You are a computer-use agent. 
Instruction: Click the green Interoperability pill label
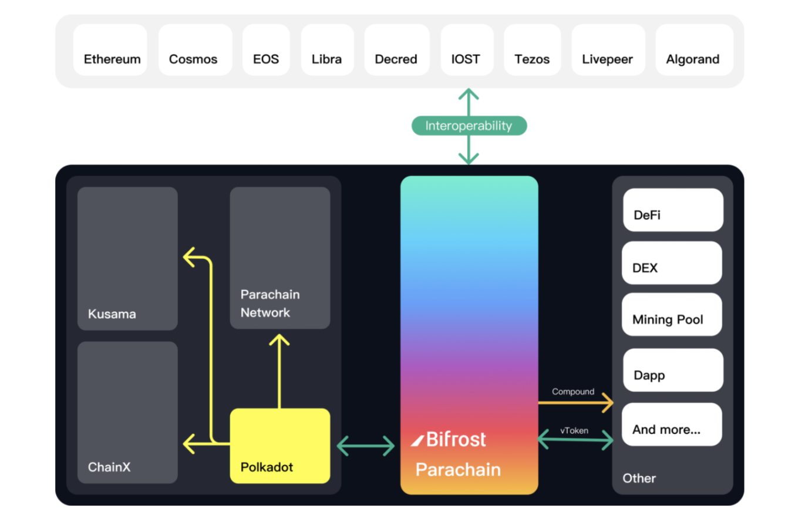point(469,126)
